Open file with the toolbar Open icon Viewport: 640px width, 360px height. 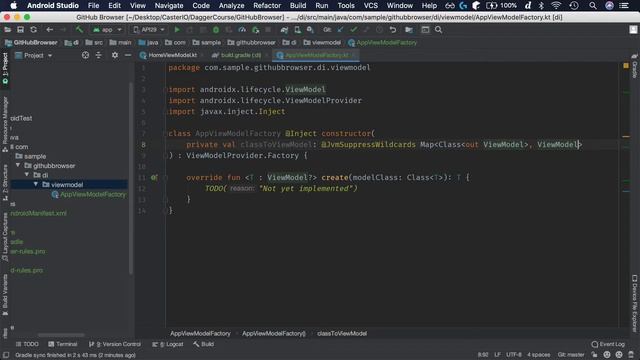(7, 30)
